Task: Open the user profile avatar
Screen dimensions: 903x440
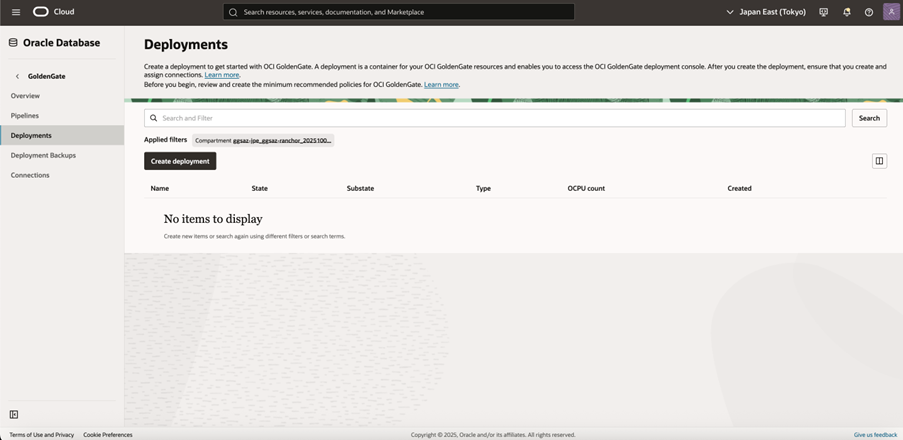Action: coord(891,12)
